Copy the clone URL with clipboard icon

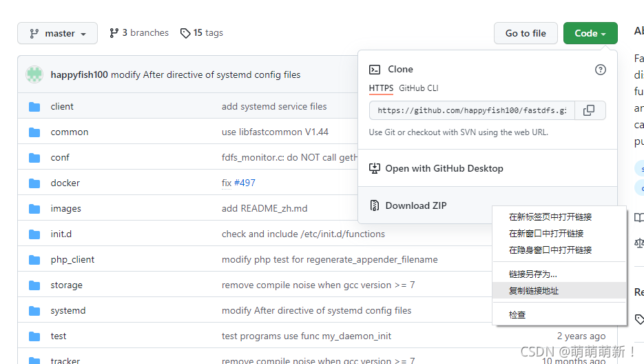click(590, 110)
